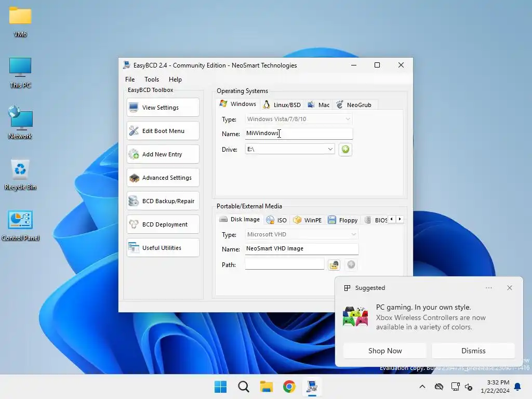Click the muted volume tray icon
This screenshot has height=399, width=532.
tap(469, 387)
